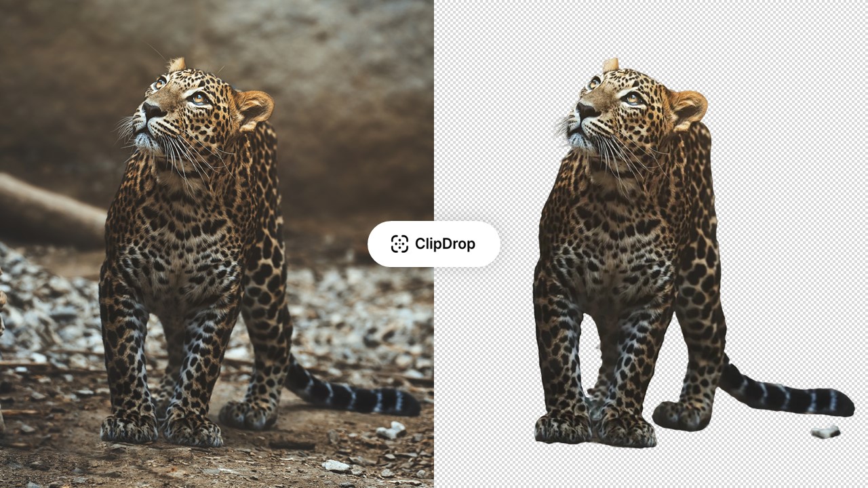This screenshot has height=488, width=868.
Task: Click the blurred log in the original photo
Action: click(x=51, y=203)
